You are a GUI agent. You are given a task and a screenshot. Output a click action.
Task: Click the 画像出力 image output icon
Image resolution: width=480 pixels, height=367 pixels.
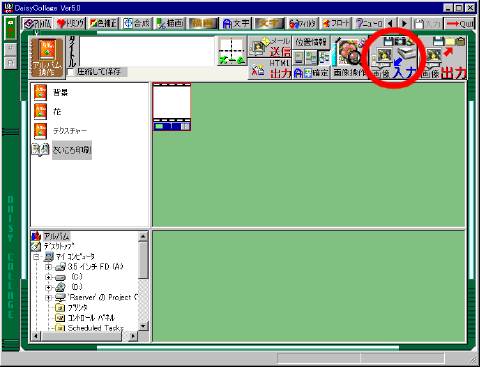(443, 59)
